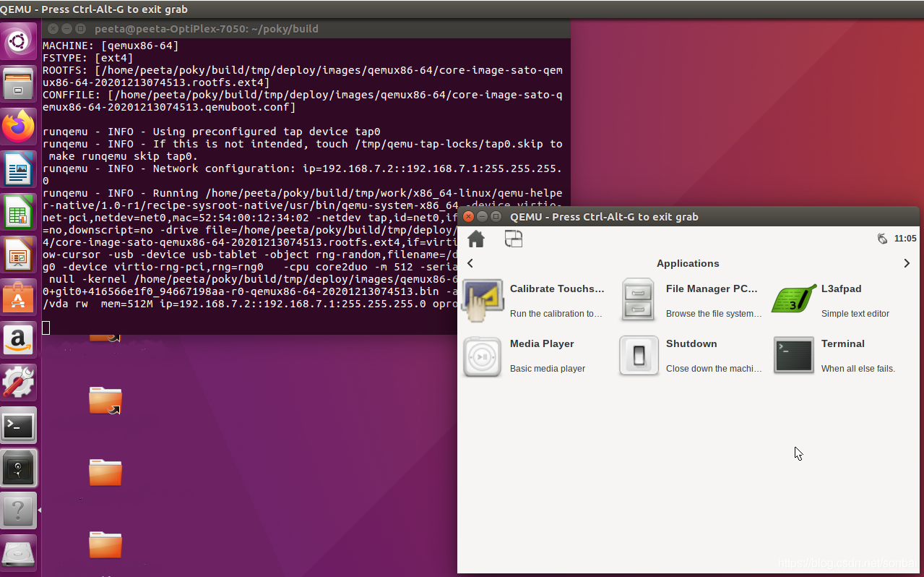
Task: Close the inner QEMU guest window
Action: coord(469,216)
